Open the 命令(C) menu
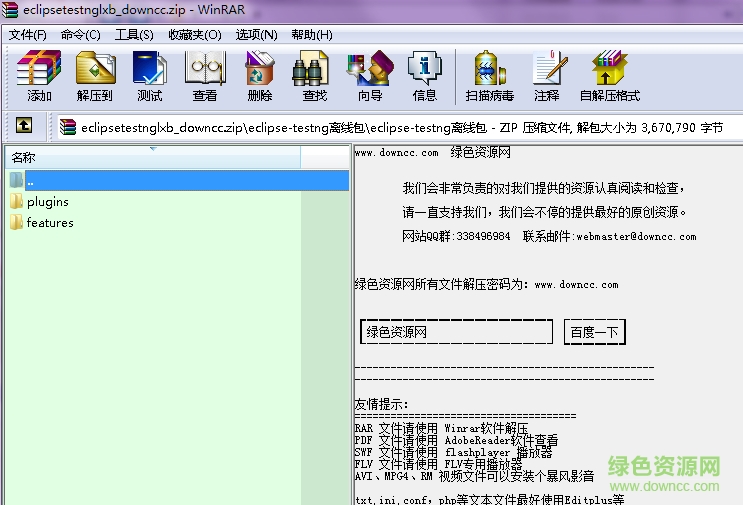The image size is (743, 505). [x=81, y=35]
